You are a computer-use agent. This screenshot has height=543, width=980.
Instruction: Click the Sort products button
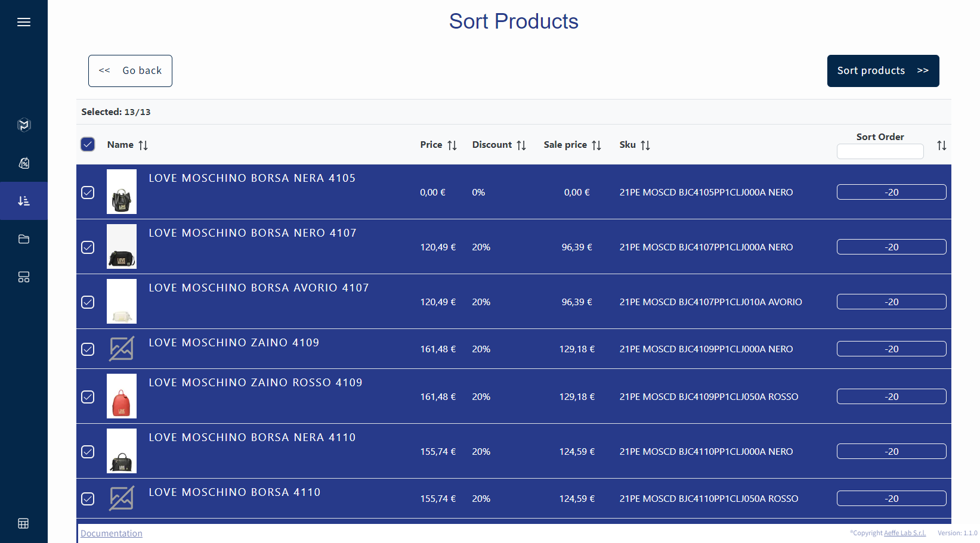(x=883, y=71)
